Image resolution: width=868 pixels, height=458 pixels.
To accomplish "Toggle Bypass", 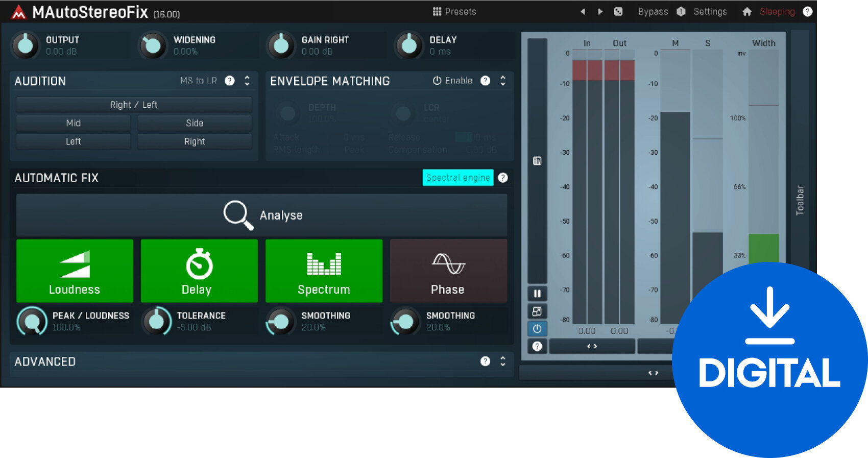I will 653,11.
